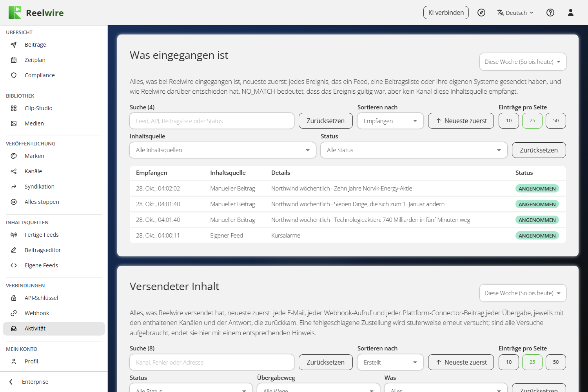Go to the API-Schlüssel page

(54, 298)
